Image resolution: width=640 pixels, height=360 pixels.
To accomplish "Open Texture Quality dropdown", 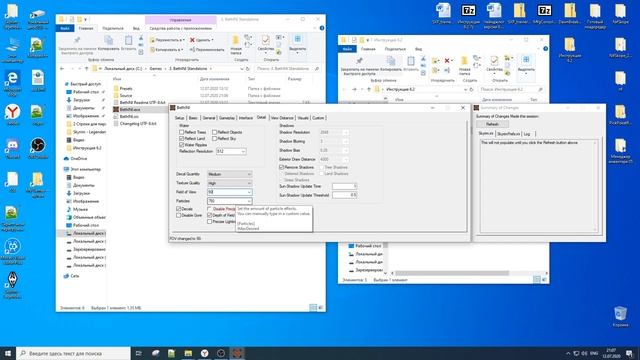I will click(x=229, y=183).
